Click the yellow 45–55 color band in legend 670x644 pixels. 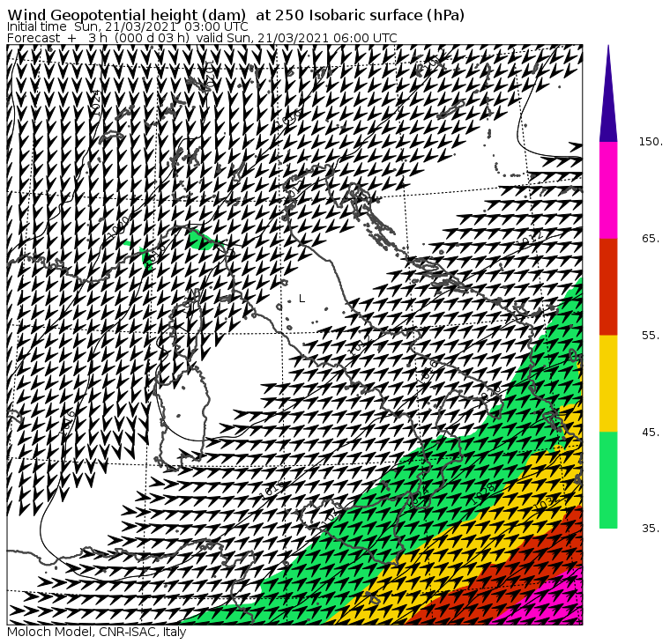(608, 383)
